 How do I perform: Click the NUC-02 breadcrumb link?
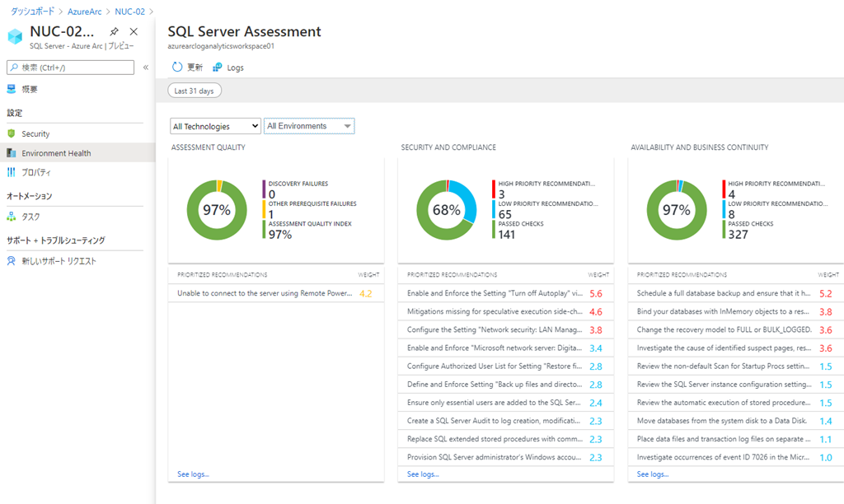point(129,12)
